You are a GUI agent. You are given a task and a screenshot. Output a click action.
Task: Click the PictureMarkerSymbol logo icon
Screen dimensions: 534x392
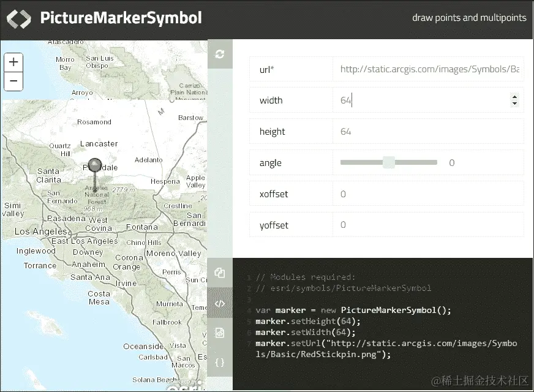click(x=19, y=18)
